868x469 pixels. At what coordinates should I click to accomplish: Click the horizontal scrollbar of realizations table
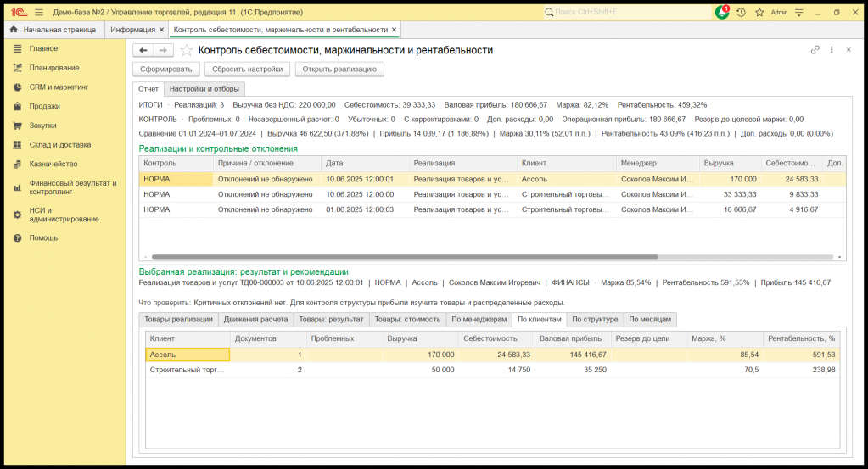coord(405,257)
